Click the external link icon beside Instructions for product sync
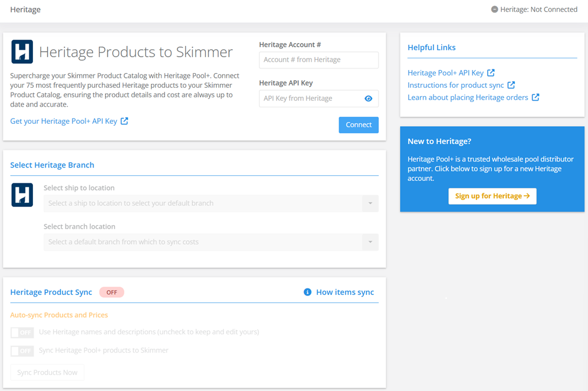588x391 pixels. coord(511,85)
